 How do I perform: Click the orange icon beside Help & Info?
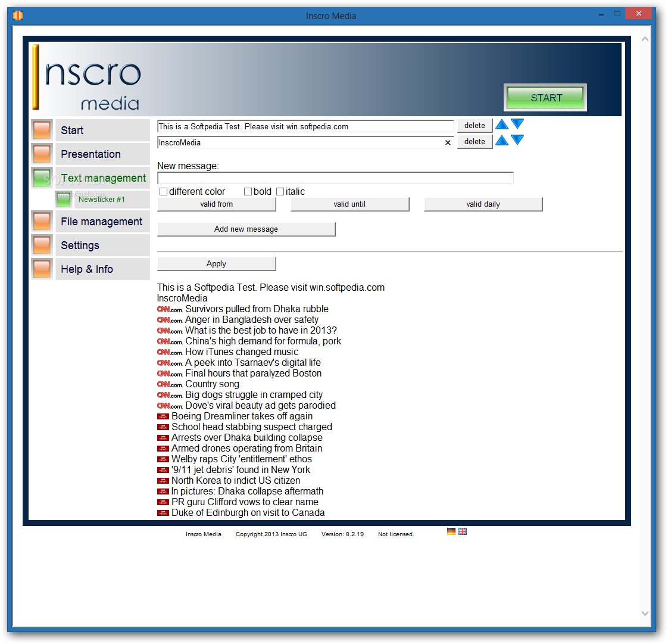(x=42, y=269)
